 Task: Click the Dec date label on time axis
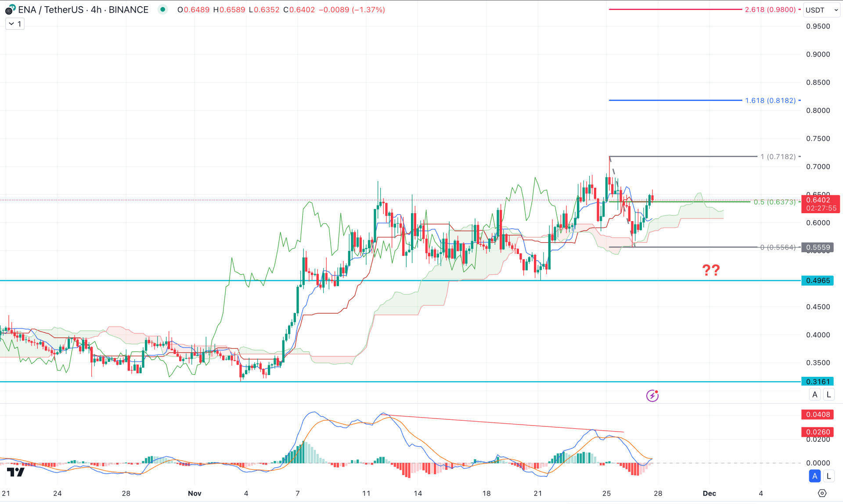[709, 493]
